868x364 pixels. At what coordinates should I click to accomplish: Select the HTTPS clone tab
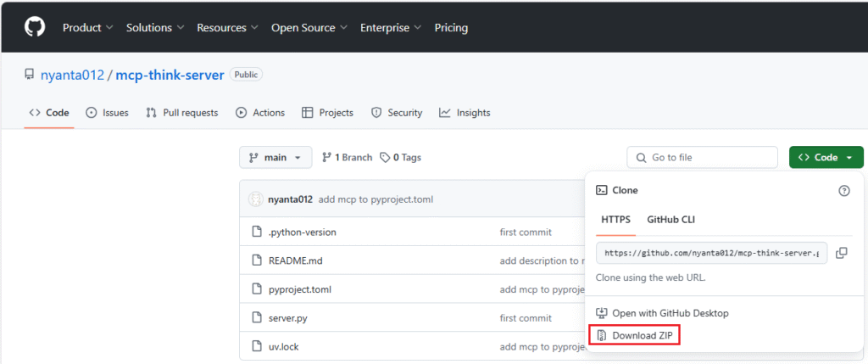coord(615,220)
